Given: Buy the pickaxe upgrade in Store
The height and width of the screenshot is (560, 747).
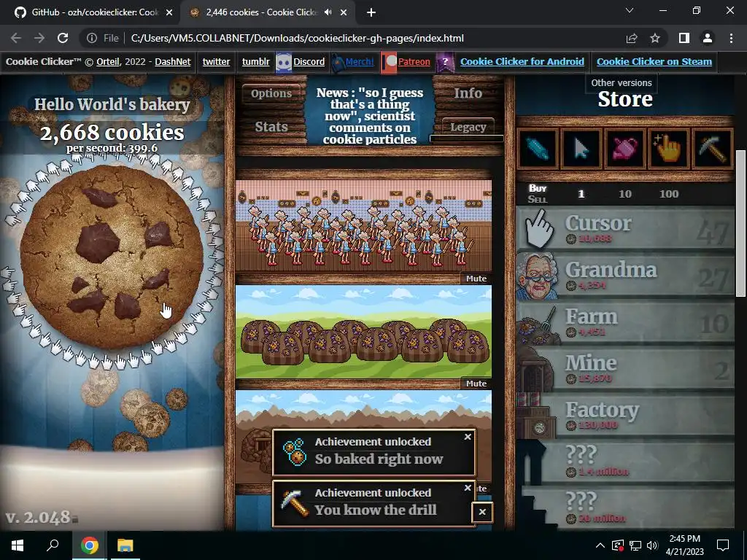Looking at the screenshot, I should click(x=712, y=149).
